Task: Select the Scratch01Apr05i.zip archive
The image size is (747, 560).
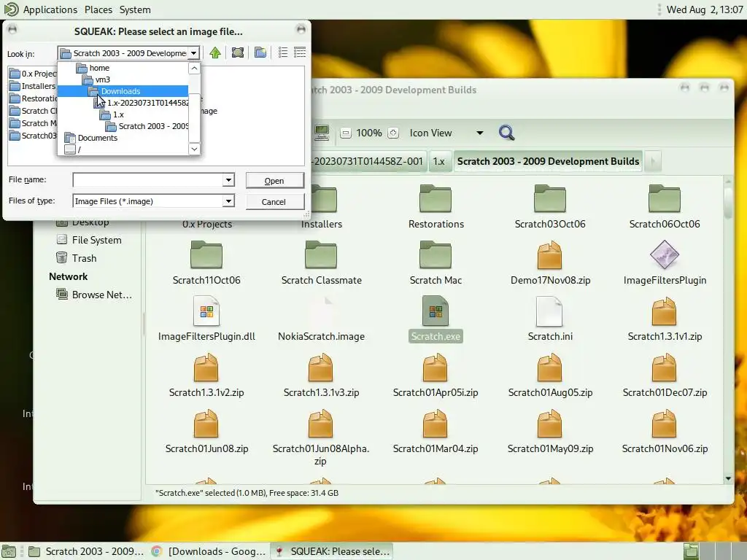Action: (x=436, y=367)
